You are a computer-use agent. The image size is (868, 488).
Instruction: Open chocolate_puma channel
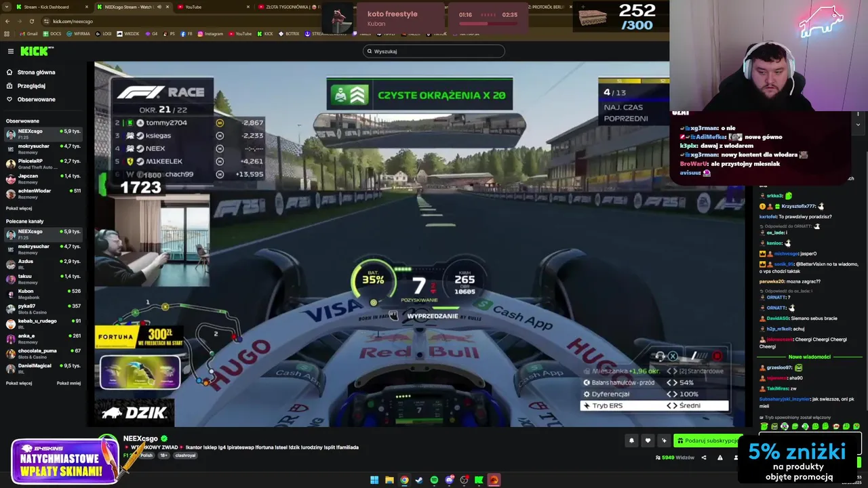43,353
